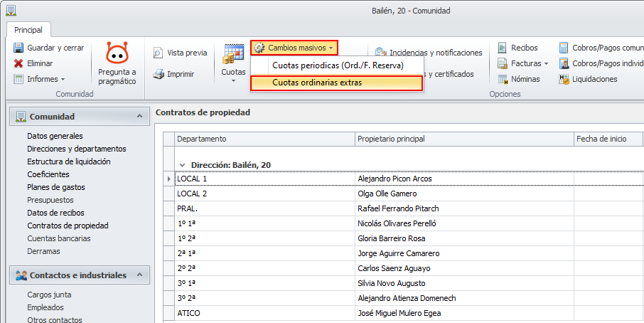Click Incidencias y notificaciones icon
Viewport: 644px width, 323px height.
382,53
